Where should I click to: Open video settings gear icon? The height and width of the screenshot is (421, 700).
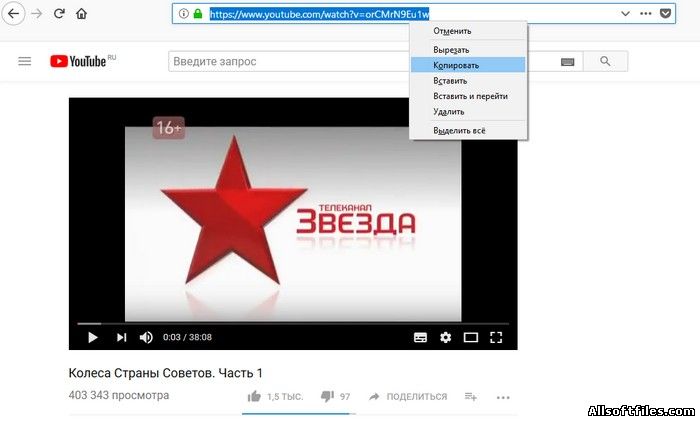[445, 337]
